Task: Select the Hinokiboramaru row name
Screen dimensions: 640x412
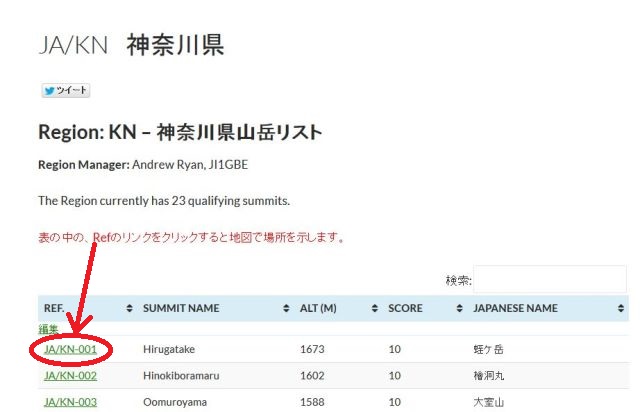Action: (181, 376)
